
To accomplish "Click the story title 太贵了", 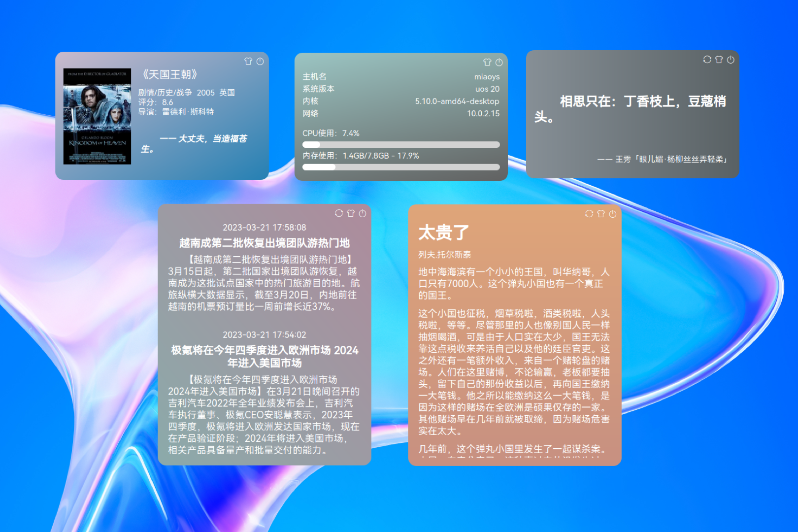I will pyautogui.click(x=443, y=233).
